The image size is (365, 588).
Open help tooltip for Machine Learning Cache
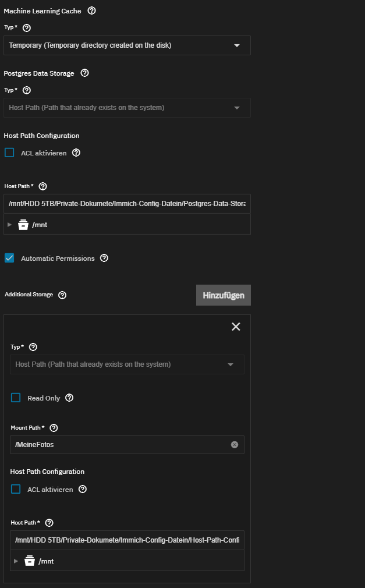91,10
